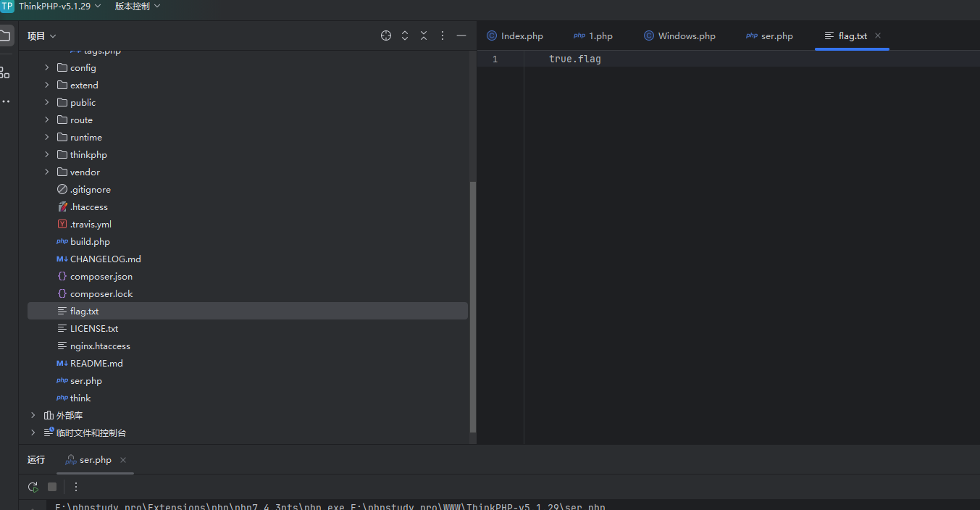The height and width of the screenshot is (510, 980).
Task: Open the 版本控制 dropdown
Action: [x=138, y=6]
